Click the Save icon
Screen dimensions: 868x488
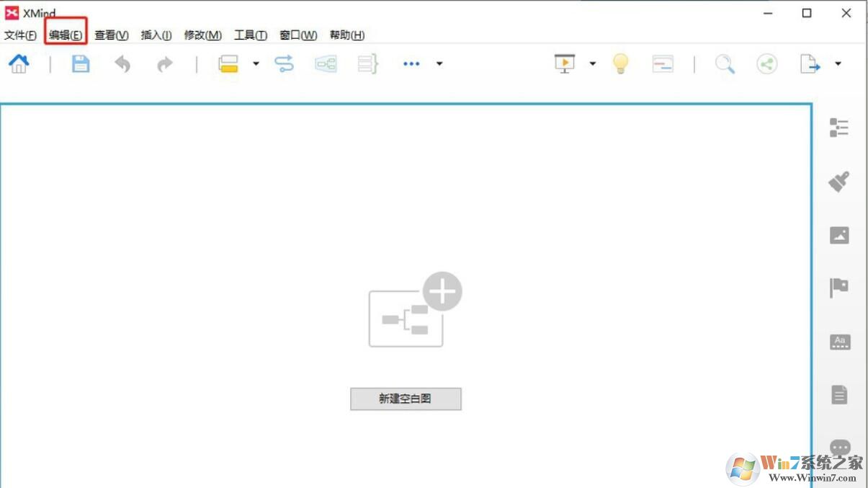81,63
